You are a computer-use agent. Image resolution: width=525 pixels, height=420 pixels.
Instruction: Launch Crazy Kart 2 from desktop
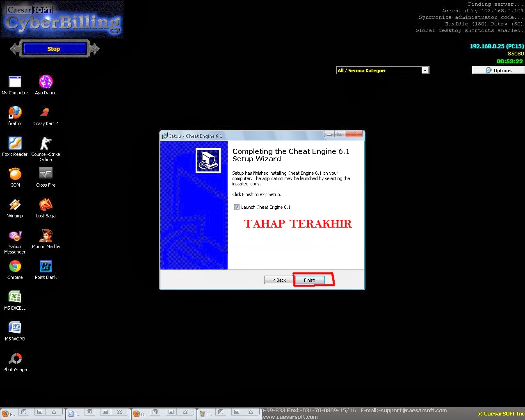(46, 116)
